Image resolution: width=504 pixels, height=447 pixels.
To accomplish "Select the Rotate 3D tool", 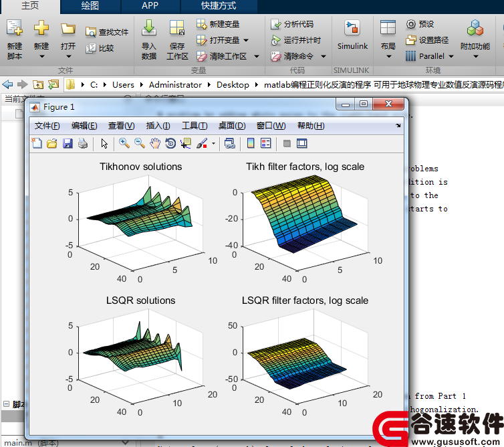I will click(170, 143).
